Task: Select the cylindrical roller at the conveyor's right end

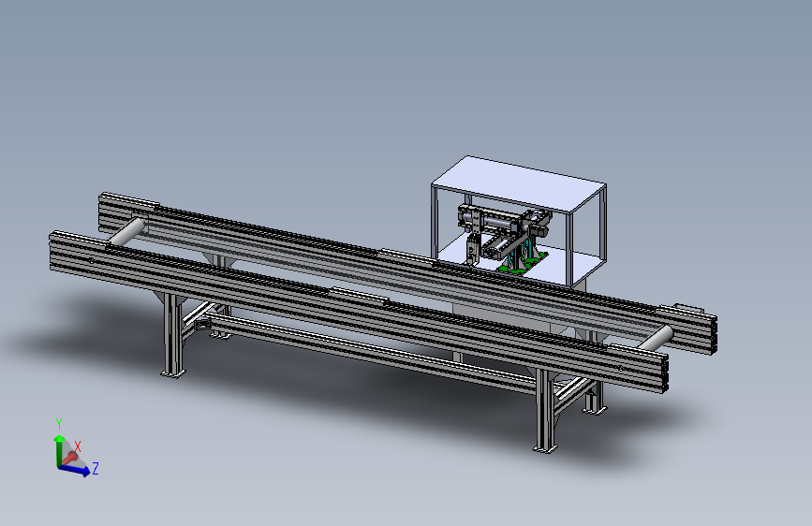Action: [655, 338]
